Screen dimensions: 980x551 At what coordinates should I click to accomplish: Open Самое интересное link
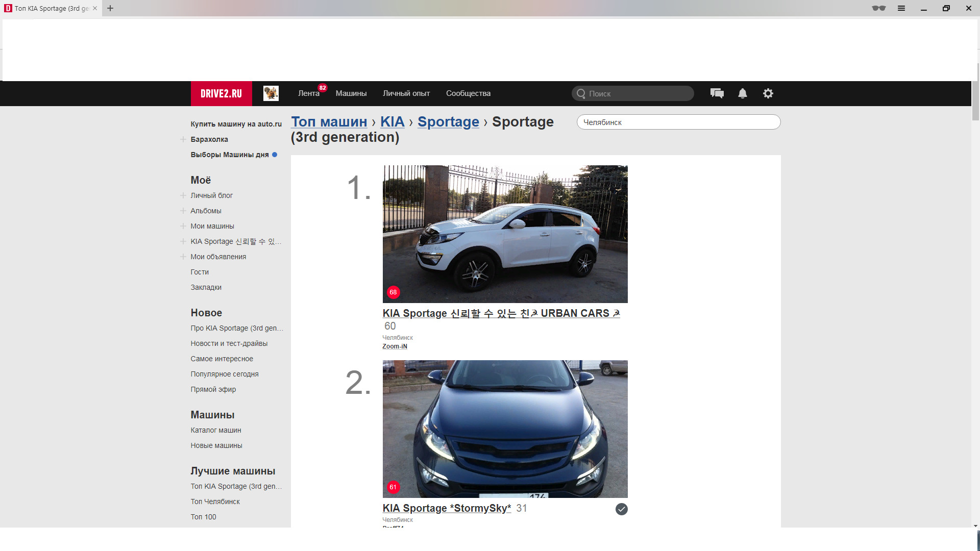coord(222,359)
